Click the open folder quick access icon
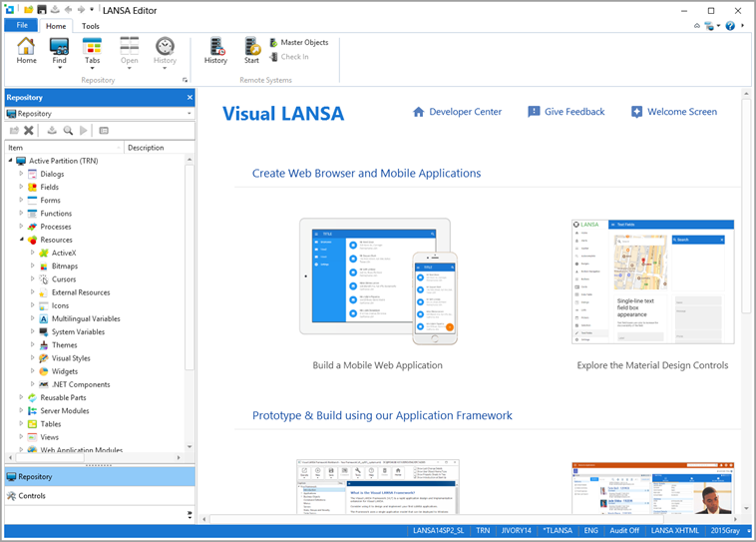Viewport: 756px width, 542px height. click(x=29, y=10)
